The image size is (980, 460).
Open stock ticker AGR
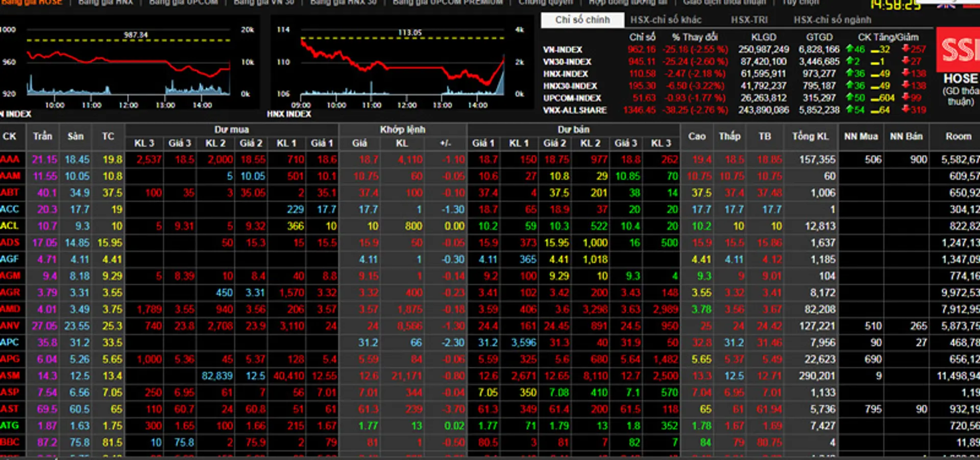[10, 293]
